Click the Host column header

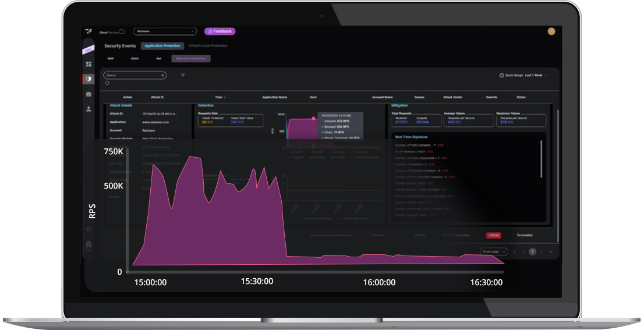click(313, 97)
